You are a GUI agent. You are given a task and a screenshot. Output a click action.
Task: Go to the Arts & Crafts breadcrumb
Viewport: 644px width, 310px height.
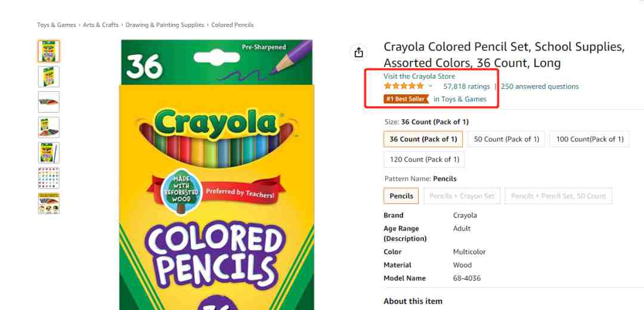click(x=101, y=24)
